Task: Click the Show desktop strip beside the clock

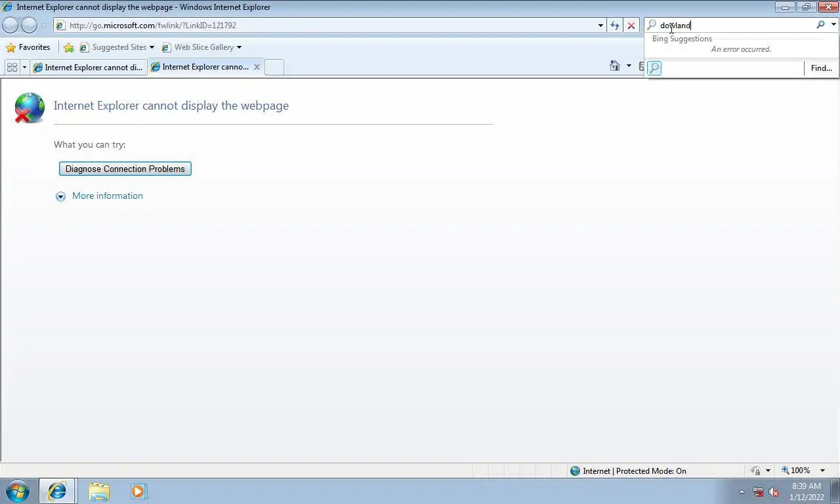Action: tap(835, 492)
